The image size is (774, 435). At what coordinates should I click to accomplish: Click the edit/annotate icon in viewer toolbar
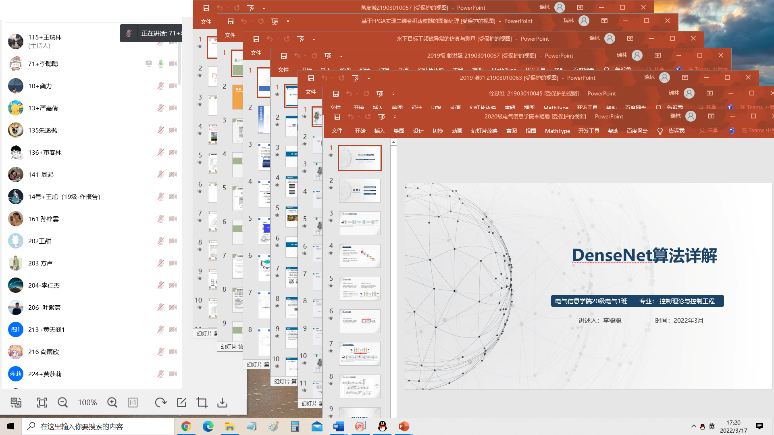click(x=181, y=402)
